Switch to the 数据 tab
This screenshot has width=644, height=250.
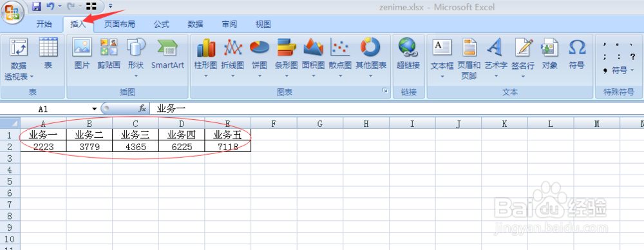(196, 24)
